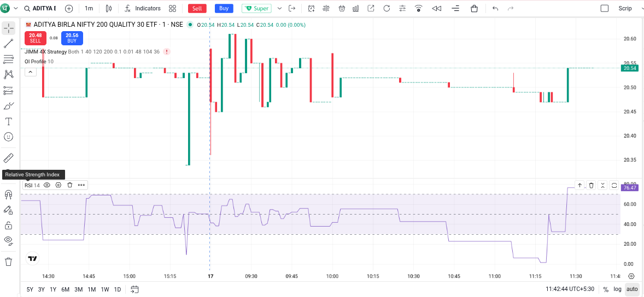Click the live stream signal icon
Viewport: 644px width, 297px height.
419,8
